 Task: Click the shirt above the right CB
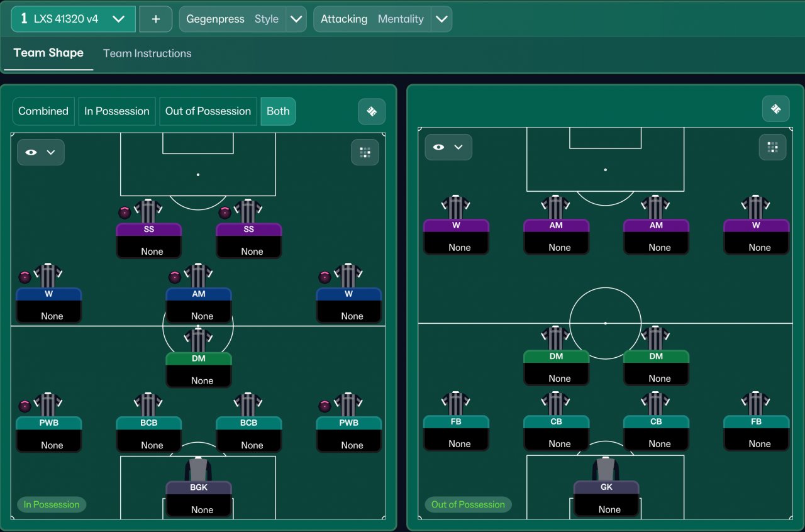pyautogui.click(x=656, y=403)
